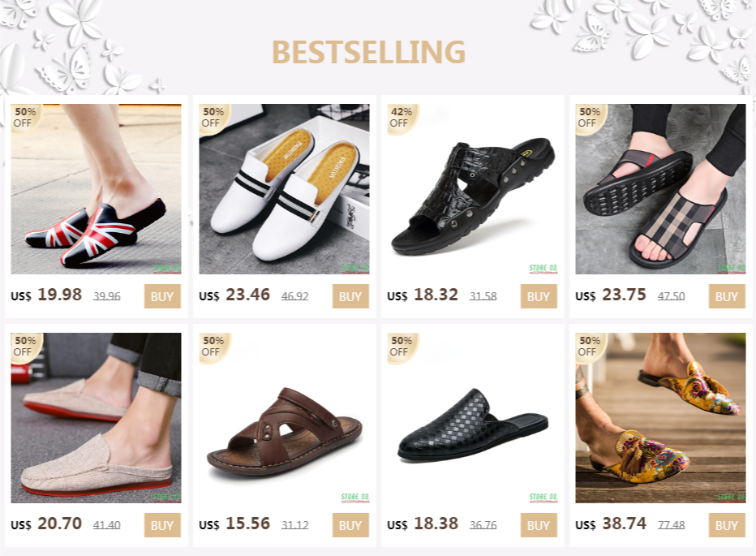Screen dimensions: 756x556
Task: Open the yellow floral tassel mule image
Action: 660,418
